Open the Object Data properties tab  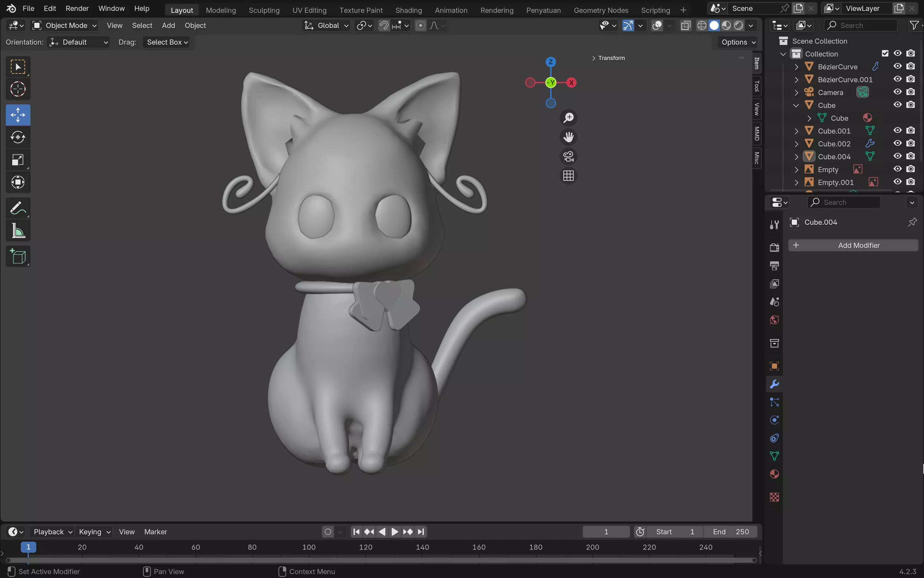point(774,456)
